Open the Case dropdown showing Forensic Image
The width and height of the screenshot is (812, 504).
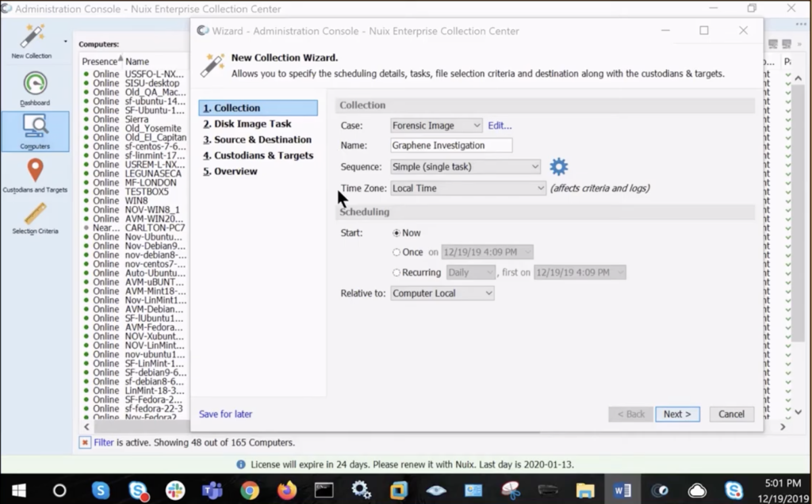437,125
